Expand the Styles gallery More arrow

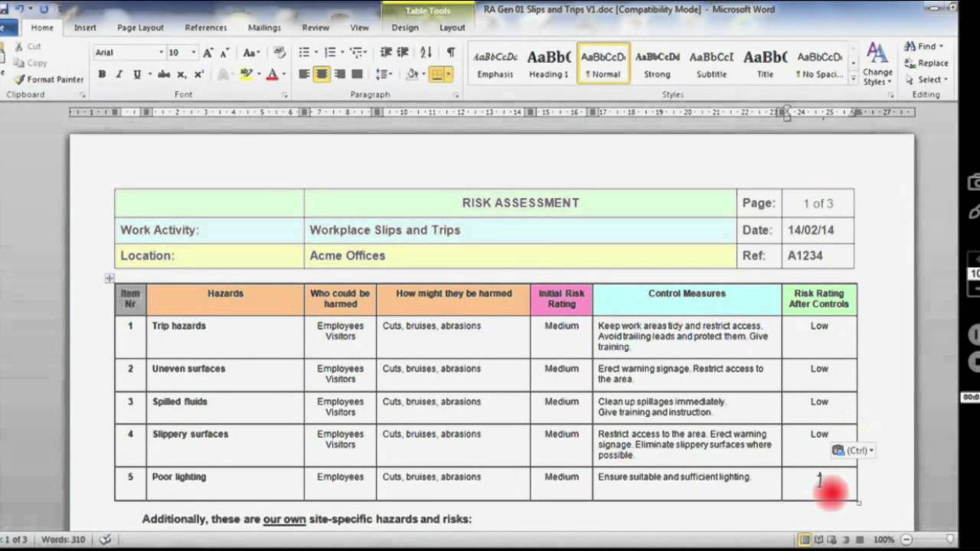click(x=854, y=78)
